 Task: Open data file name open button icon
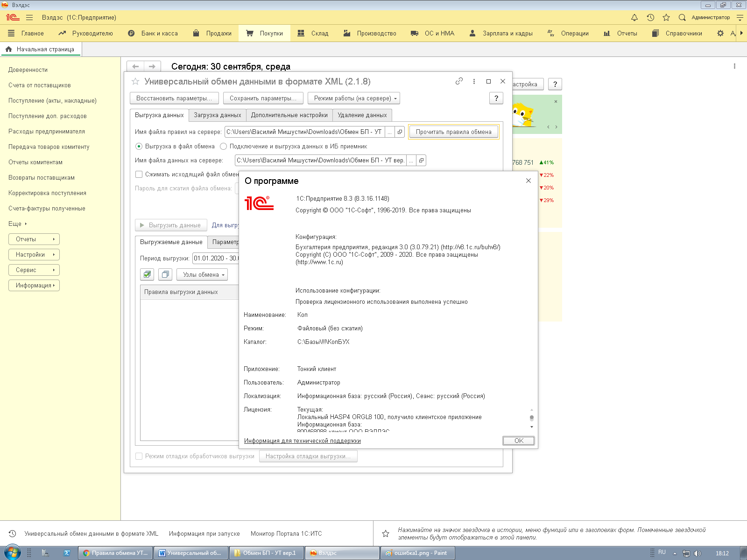tap(421, 161)
